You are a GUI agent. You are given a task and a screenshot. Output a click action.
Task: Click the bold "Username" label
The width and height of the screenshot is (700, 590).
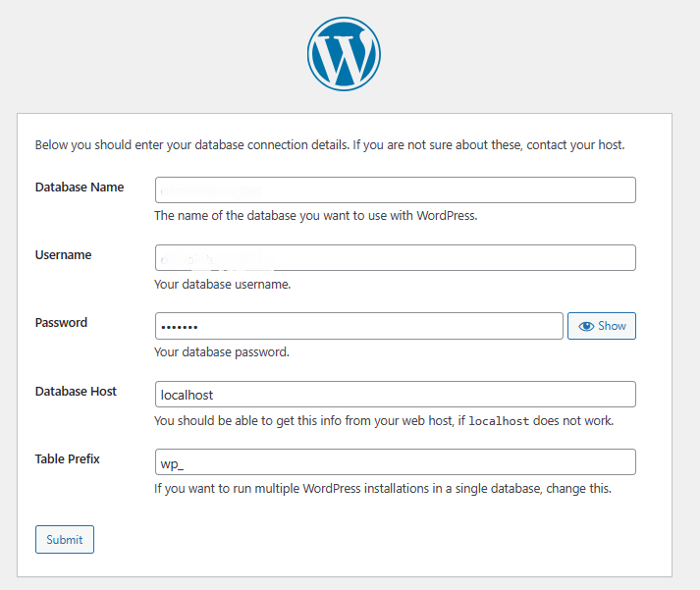point(64,255)
